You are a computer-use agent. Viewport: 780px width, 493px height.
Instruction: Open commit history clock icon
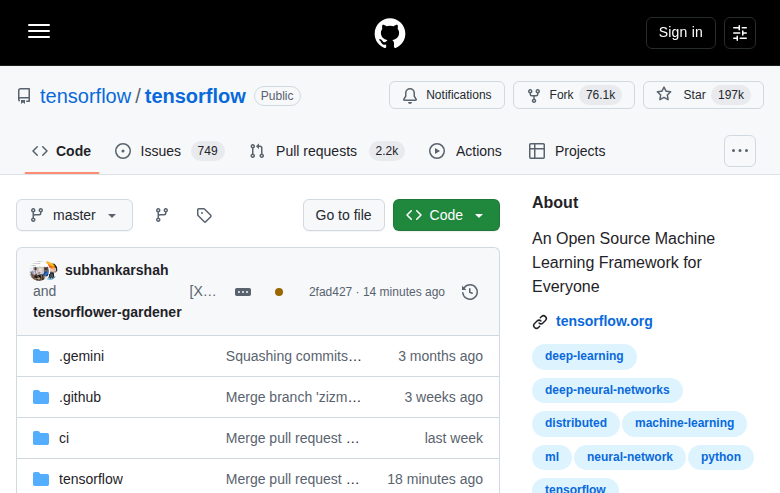tap(470, 292)
